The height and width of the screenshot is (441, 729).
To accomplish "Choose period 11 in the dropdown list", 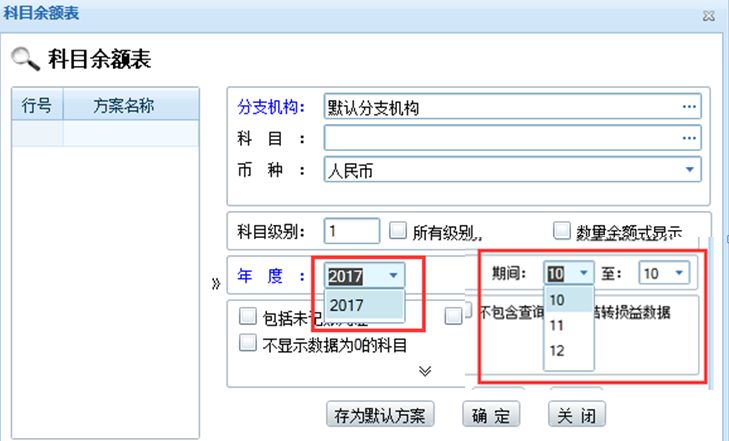I will point(558,325).
